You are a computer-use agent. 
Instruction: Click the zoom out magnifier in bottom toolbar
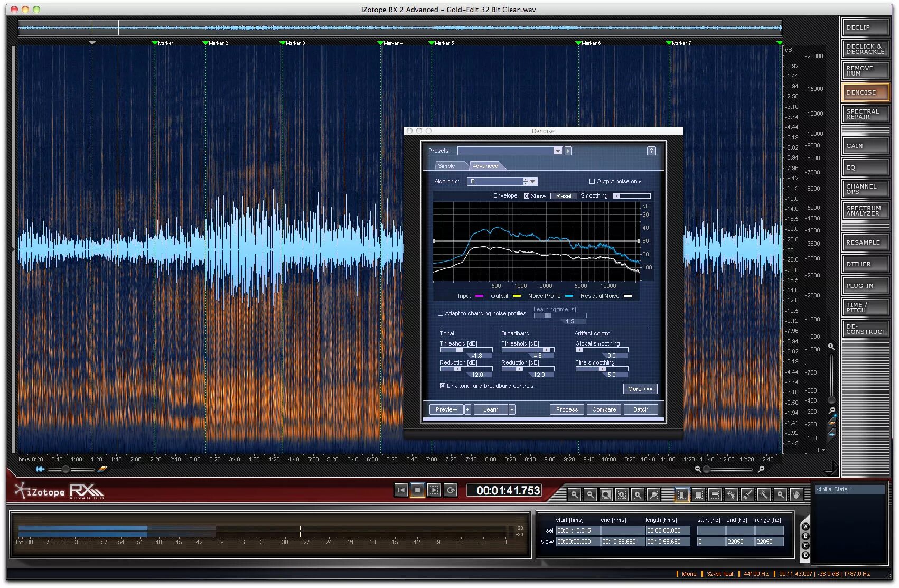pyautogui.click(x=590, y=494)
